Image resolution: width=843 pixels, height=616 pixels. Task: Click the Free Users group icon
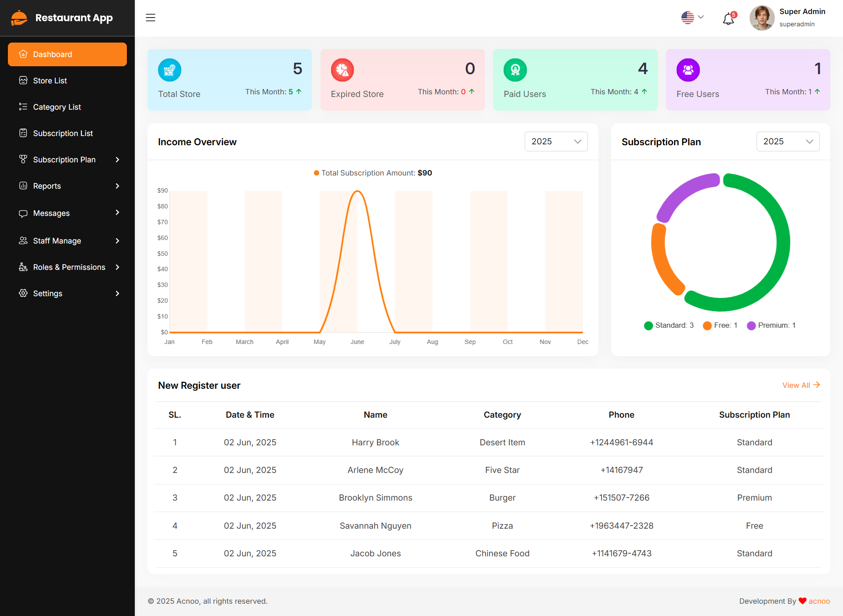pyautogui.click(x=688, y=70)
